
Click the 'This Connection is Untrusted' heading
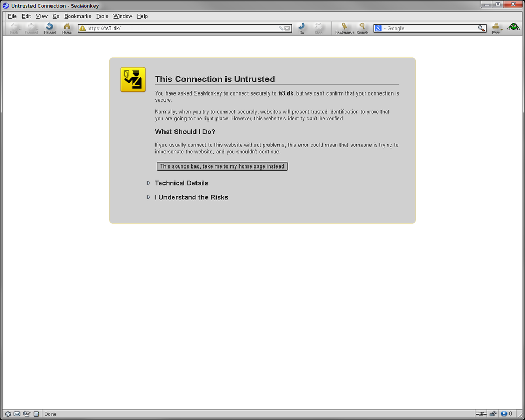click(x=214, y=79)
